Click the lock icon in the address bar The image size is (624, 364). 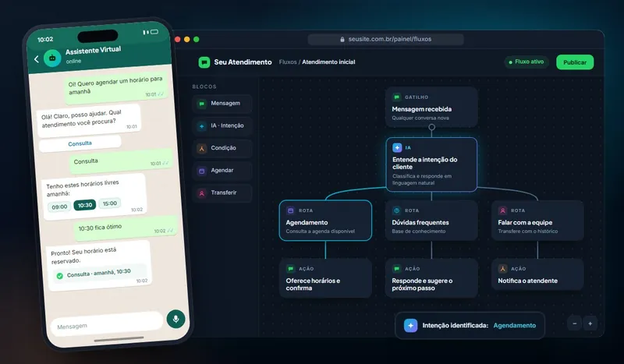tap(342, 40)
